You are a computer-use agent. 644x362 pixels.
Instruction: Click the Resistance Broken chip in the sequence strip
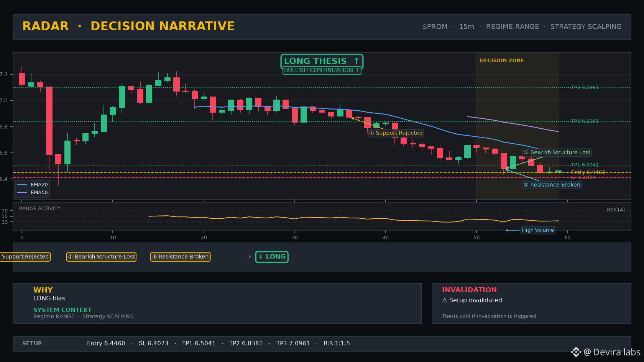click(180, 257)
